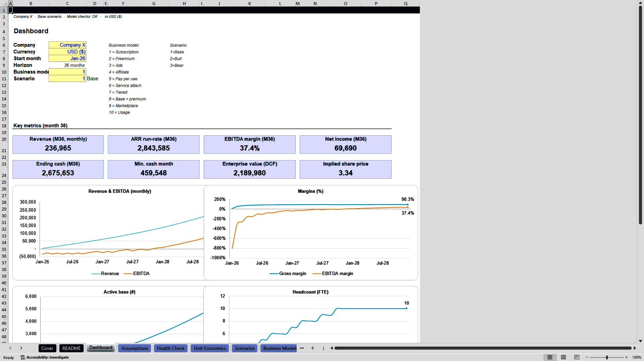Select the Margins (%) chart title

[311, 191]
